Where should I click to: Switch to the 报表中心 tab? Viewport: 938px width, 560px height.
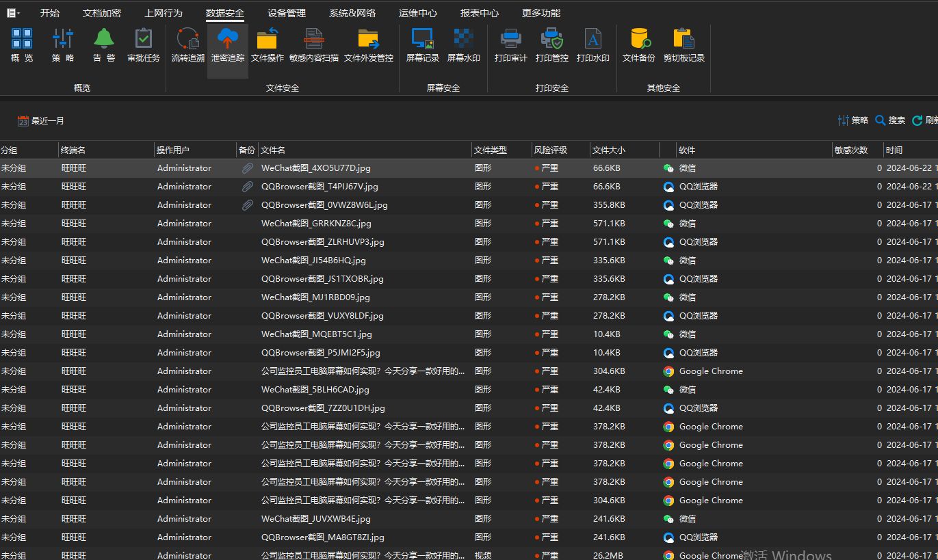(x=480, y=13)
